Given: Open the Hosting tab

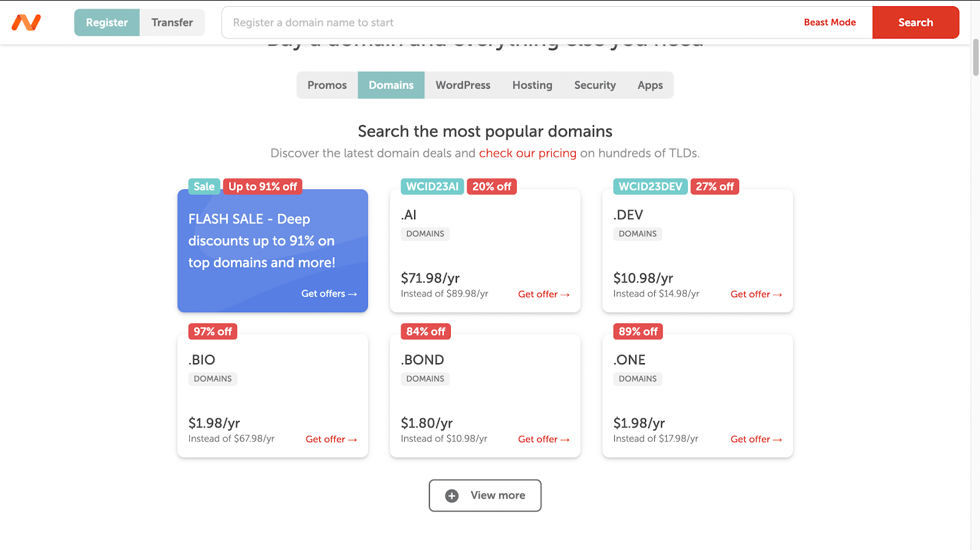Looking at the screenshot, I should pyautogui.click(x=532, y=85).
